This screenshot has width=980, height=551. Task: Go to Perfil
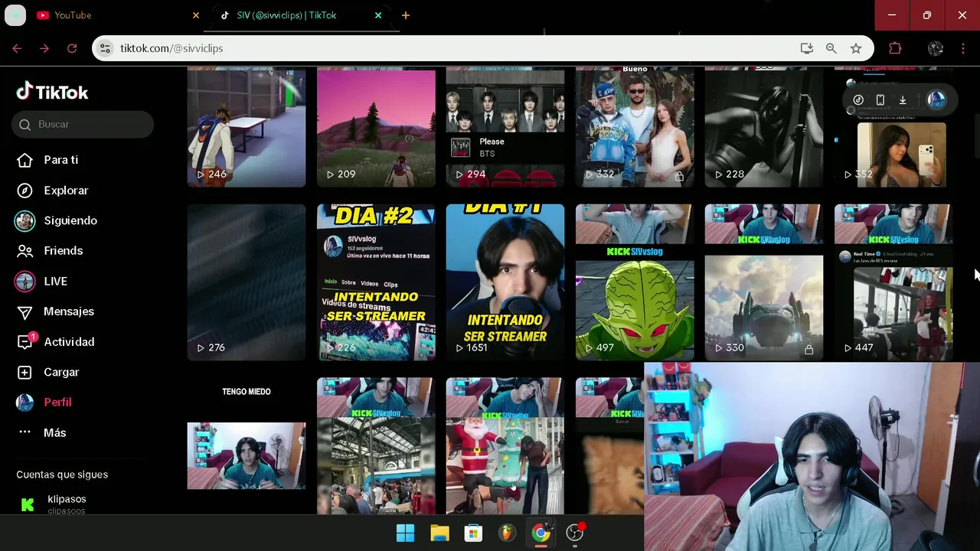57,403
